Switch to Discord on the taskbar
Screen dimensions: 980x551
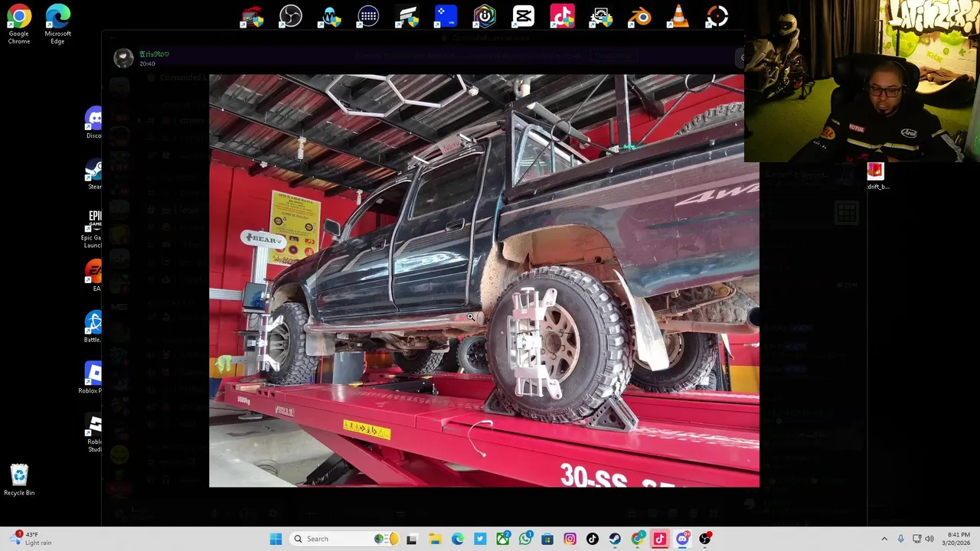pos(682,539)
